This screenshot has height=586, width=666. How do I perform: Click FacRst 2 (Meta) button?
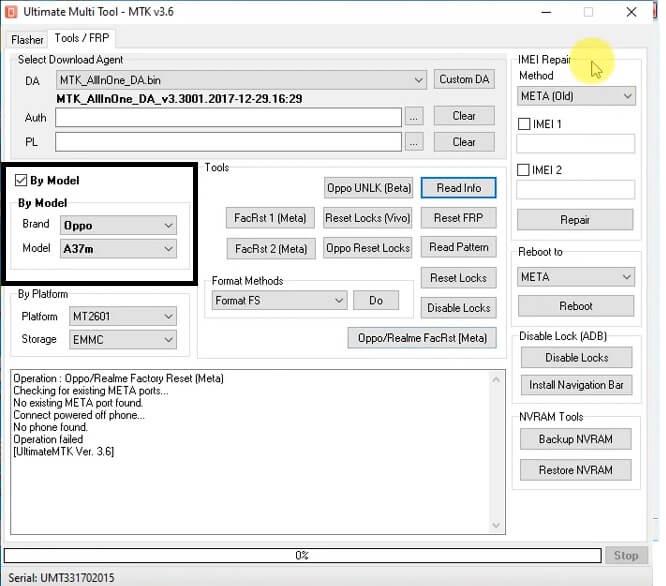[271, 248]
